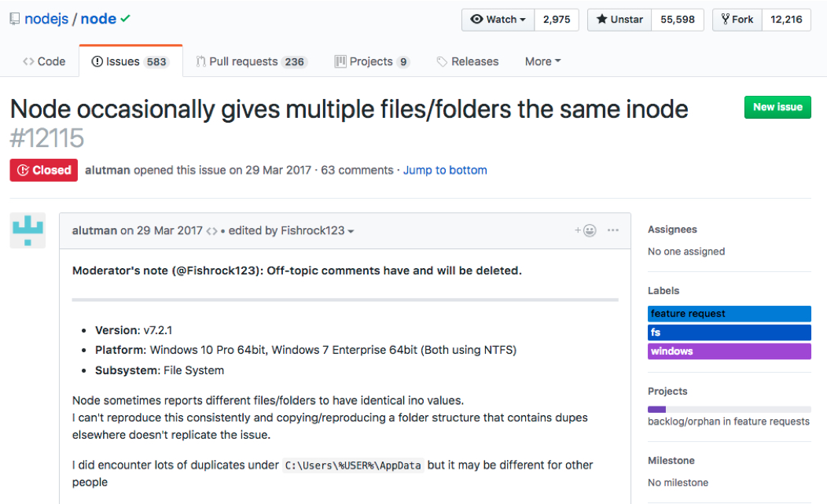This screenshot has height=504, width=827.
Task: Follow the Jump to bottom link
Action: click(445, 171)
